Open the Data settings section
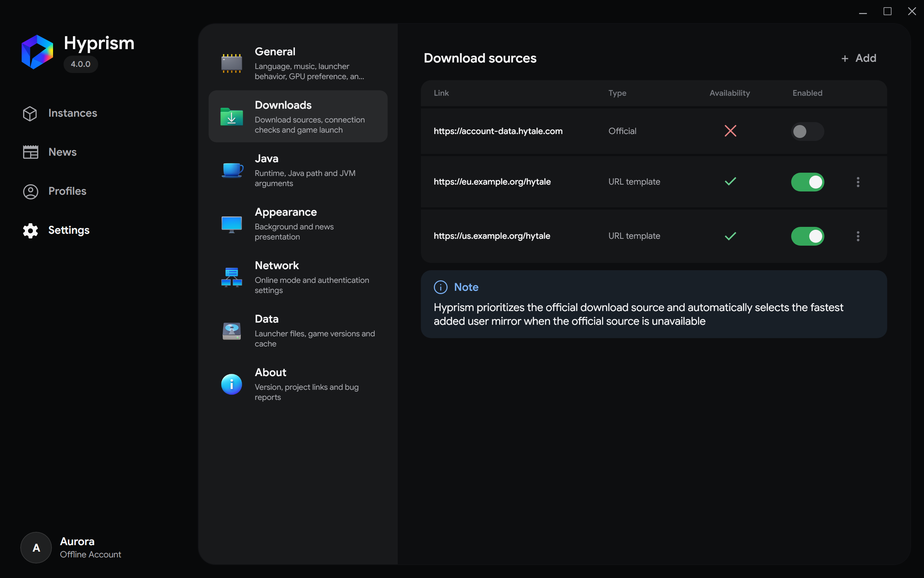The width and height of the screenshot is (924, 578). [x=298, y=331]
